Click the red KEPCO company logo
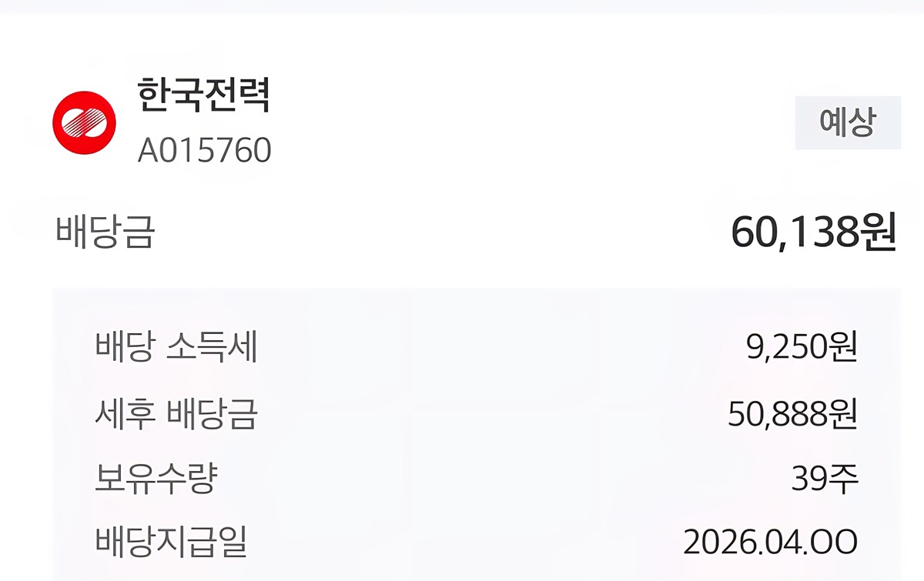 pyautogui.click(x=85, y=122)
